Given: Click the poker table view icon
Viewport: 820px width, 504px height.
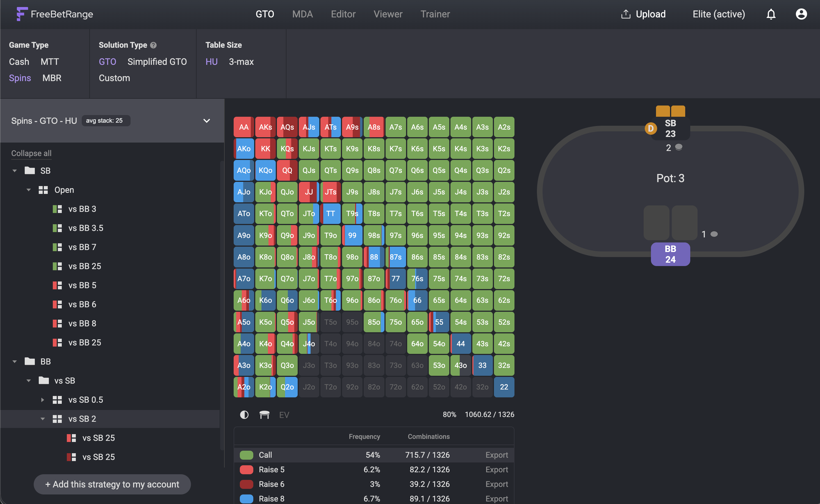Looking at the screenshot, I should pos(264,415).
